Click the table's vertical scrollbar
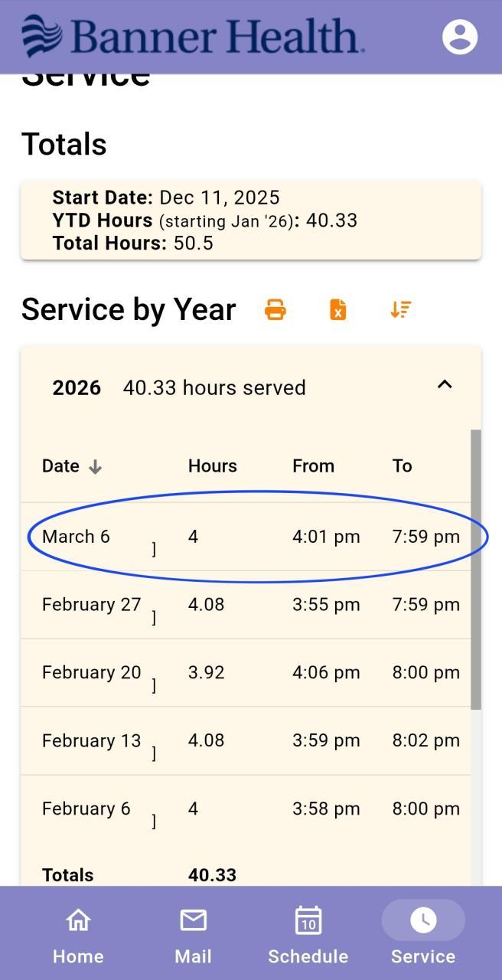Screen dimensions: 502x980 [476, 569]
